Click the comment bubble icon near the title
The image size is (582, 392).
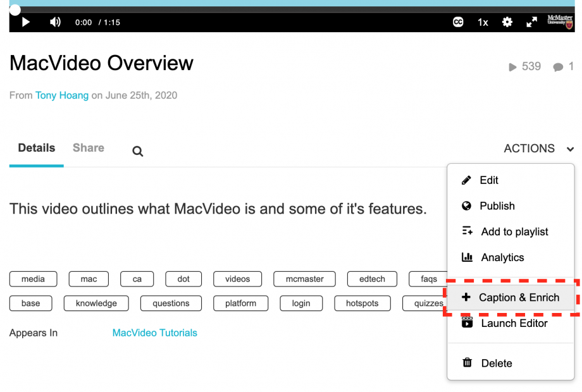pos(558,67)
